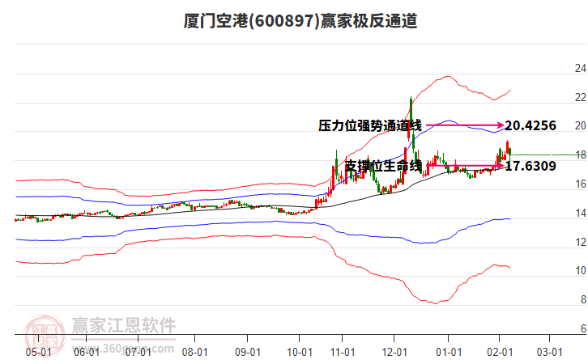Click the 06-01 date axis label

[87, 352]
